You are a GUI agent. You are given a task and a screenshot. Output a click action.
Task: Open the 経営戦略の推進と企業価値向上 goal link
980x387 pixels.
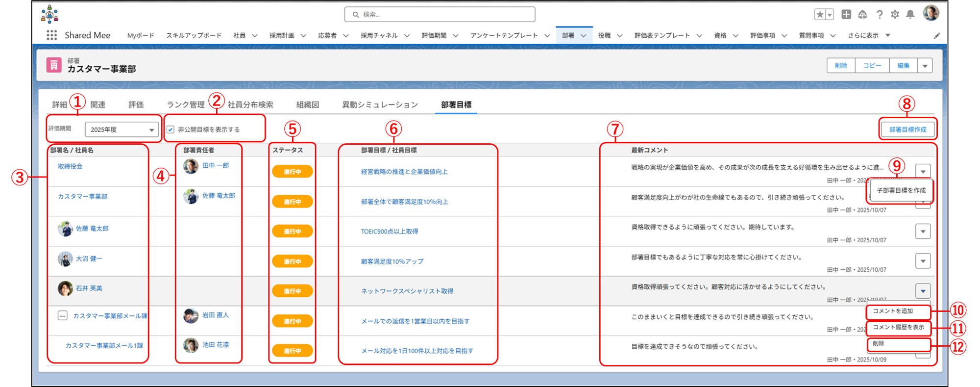404,172
